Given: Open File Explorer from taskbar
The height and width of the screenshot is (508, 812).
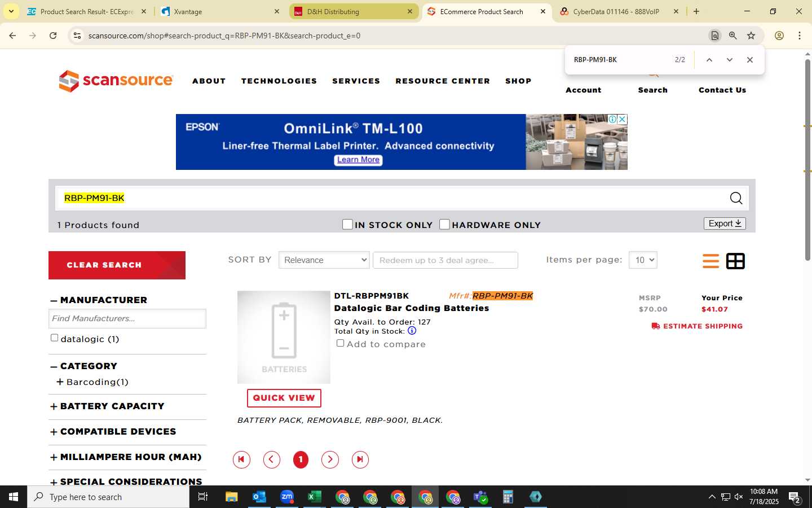Looking at the screenshot, I should [x=231, y=497].
